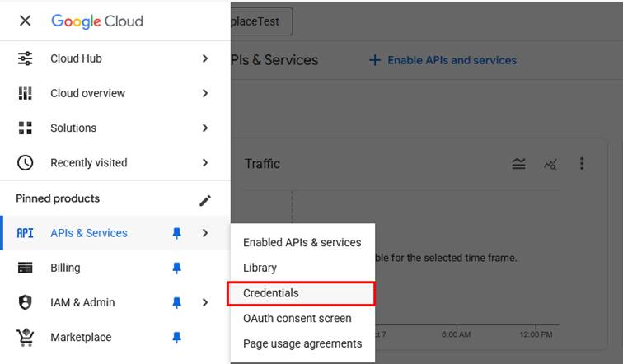Unpin Billing from pinned products
Viewport: 623px width, 364px height.
[x=176, y=268]
